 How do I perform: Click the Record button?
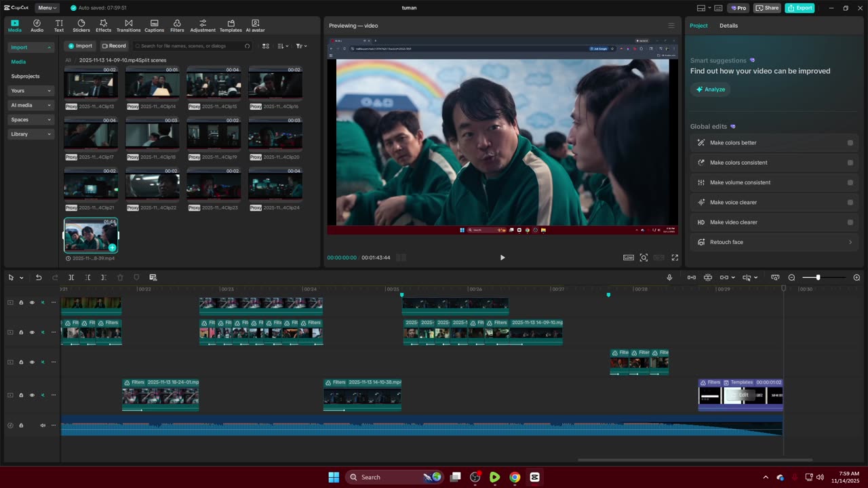coord(114,46)
